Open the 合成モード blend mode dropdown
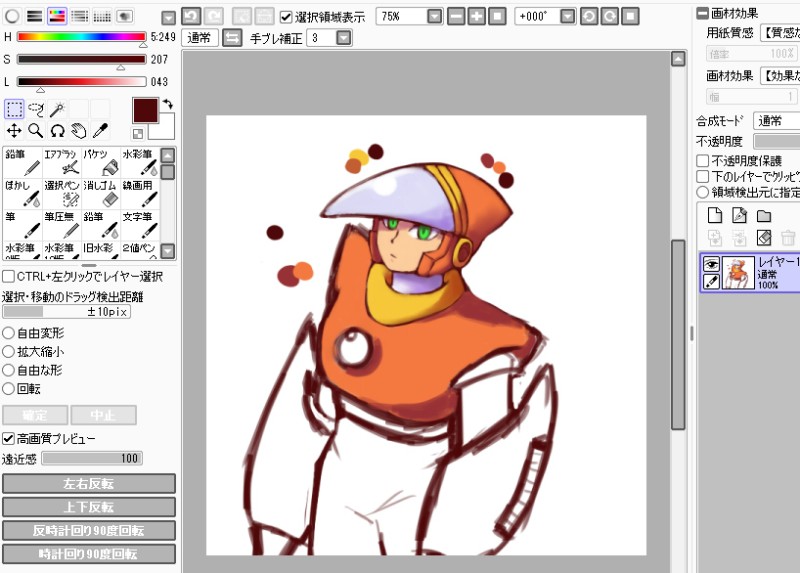This screenshot has width=800, height=573. (777, 121)
